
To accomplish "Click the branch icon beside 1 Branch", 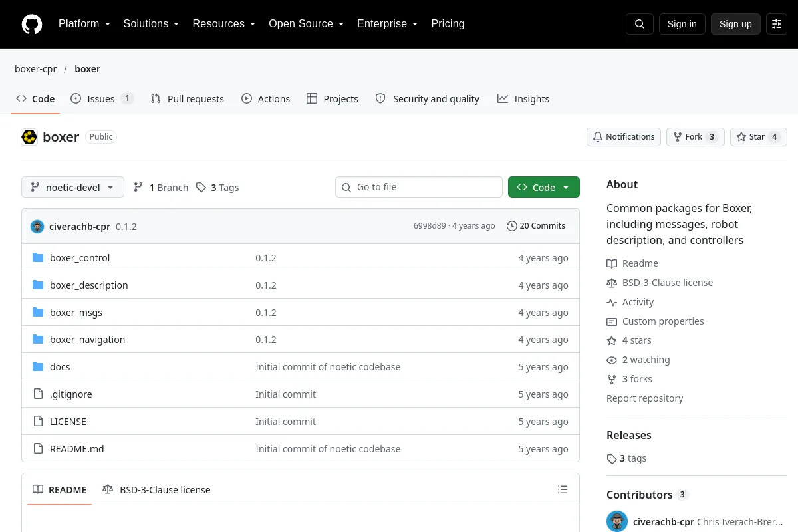I will pyautogui.click(x=138, y=188).
